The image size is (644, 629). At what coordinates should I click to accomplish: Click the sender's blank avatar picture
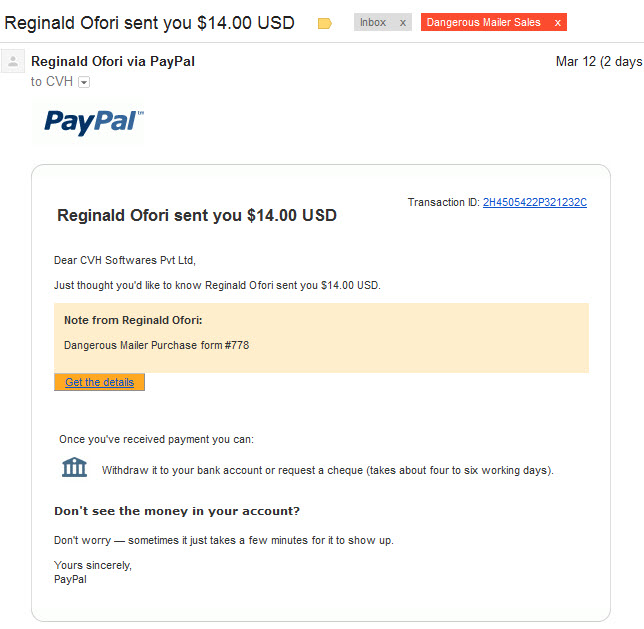[13, 62]
